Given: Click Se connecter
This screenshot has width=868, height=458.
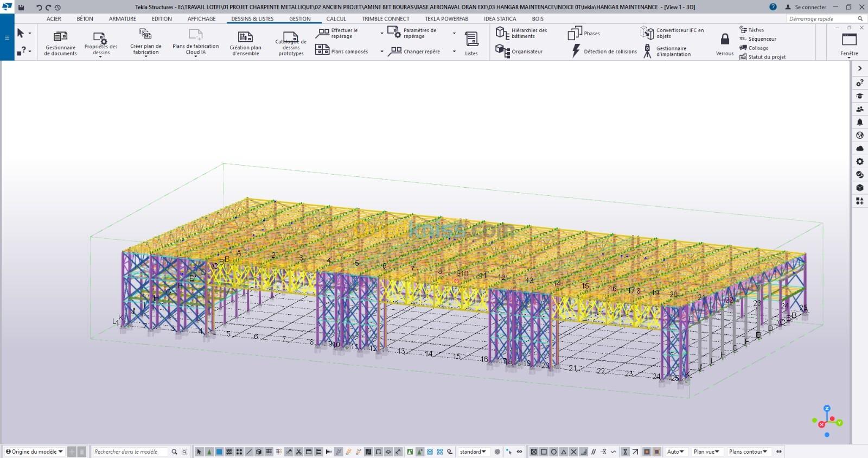Looking at the screenshot, I should coord(806,7).
